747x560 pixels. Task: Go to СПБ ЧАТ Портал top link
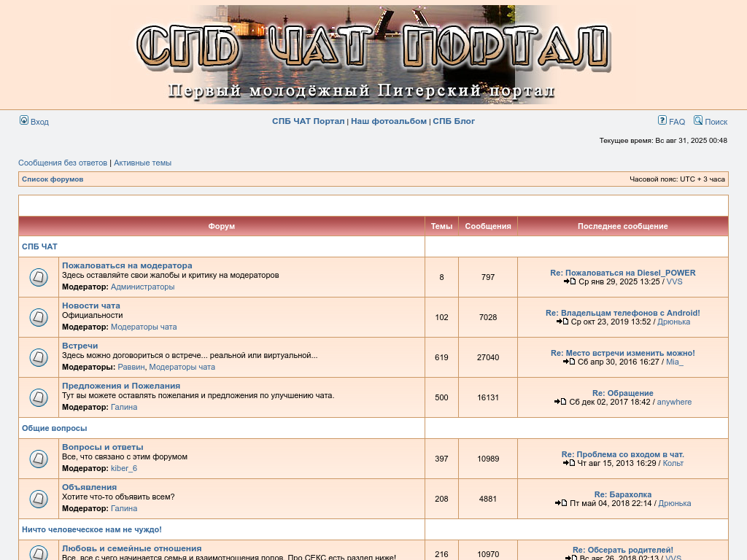308,121
